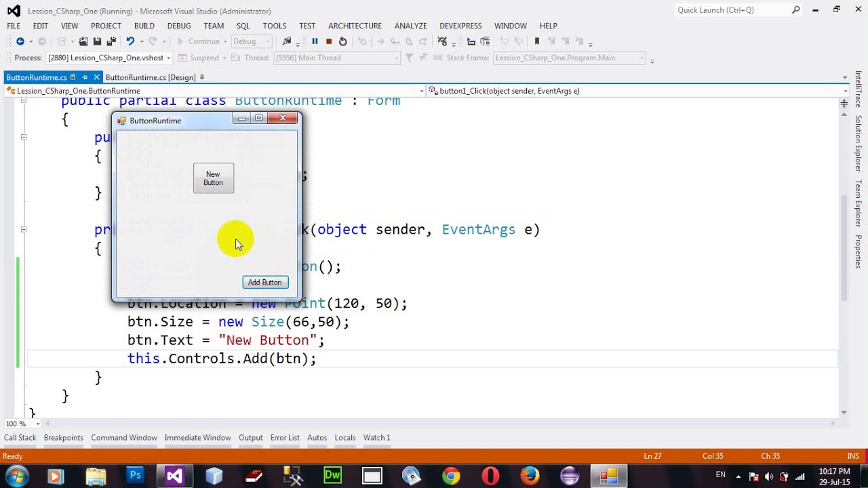Viewport: 868px width, 488px height.
Task: Restart debugging with circular arrow icon
Action: (343, 41)
